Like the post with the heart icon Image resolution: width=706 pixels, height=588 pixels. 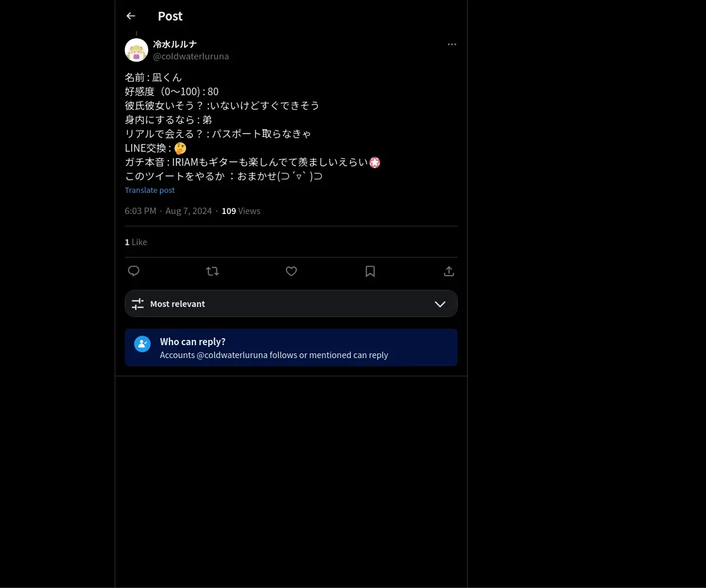coord(291,271)
